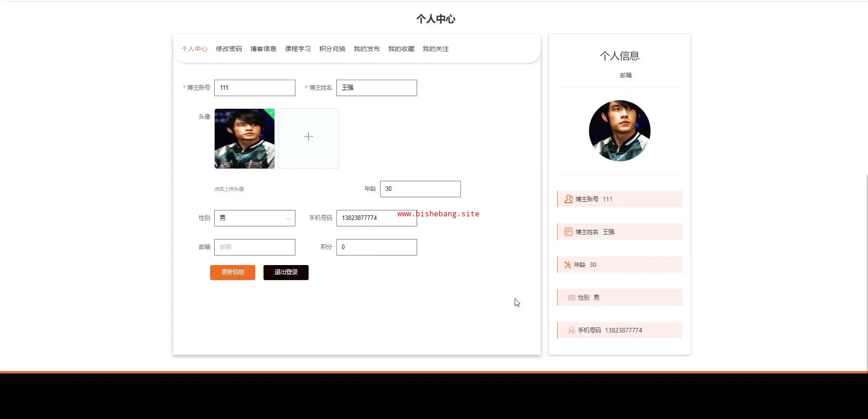
Task: Click the 邮箱 input field
Action: (x=255, y=247)
